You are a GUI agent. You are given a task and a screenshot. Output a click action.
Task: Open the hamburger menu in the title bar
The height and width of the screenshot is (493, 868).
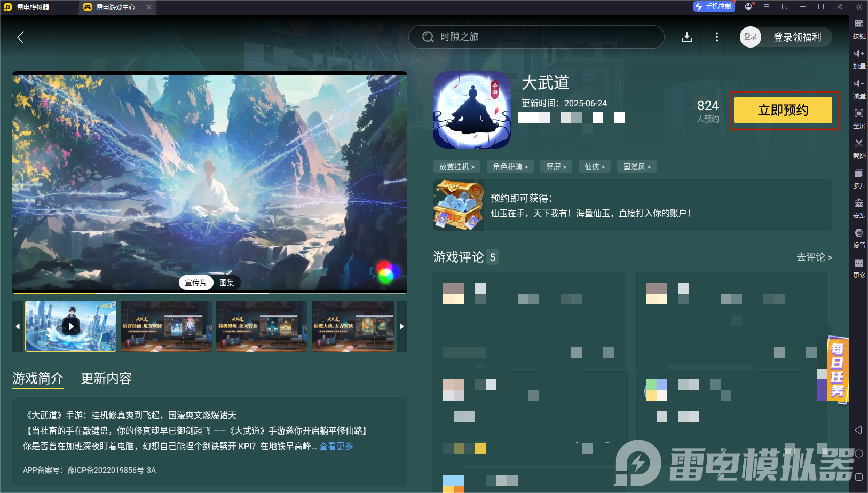coord(767,6)
